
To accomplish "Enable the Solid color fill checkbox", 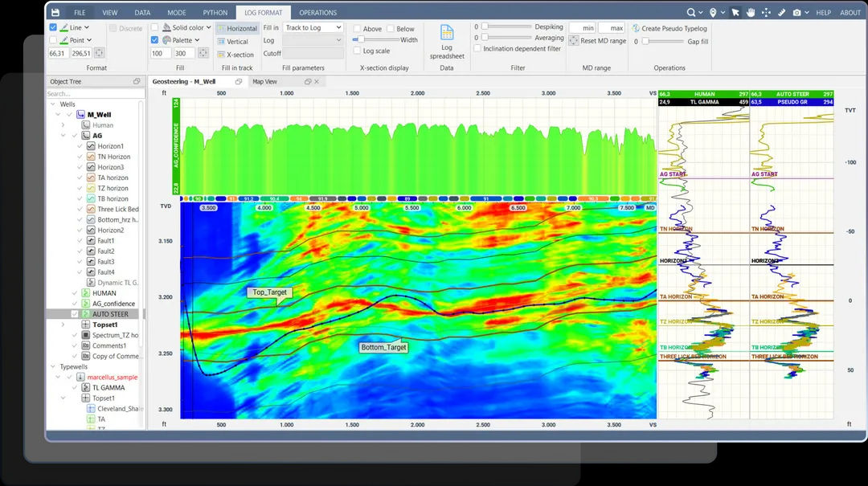I will point(154,27).
